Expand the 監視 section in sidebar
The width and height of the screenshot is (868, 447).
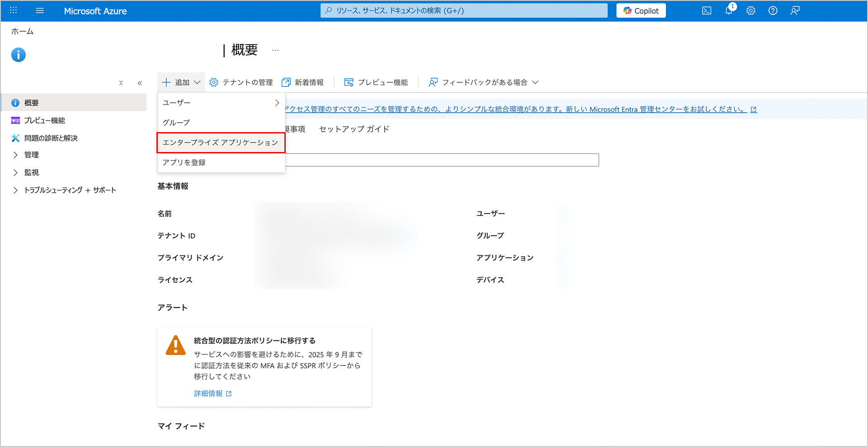pyautogui.click(x=16, y=172)
